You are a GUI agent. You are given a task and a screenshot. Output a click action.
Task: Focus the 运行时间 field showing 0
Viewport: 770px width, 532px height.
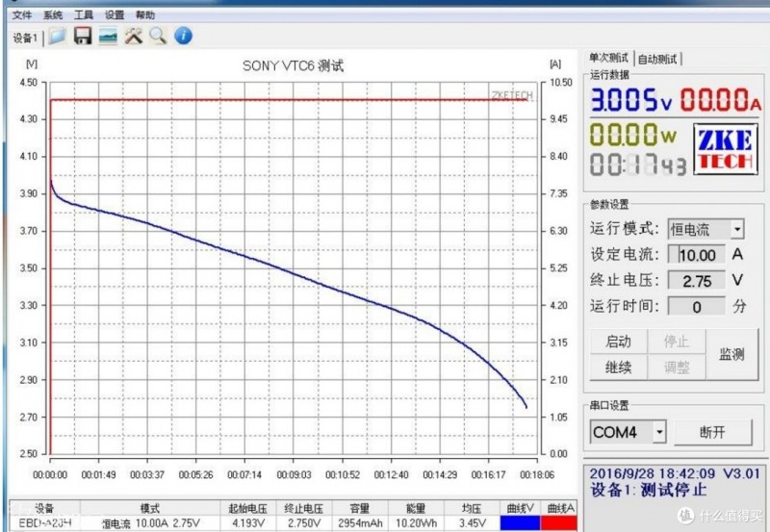[696, 307]
